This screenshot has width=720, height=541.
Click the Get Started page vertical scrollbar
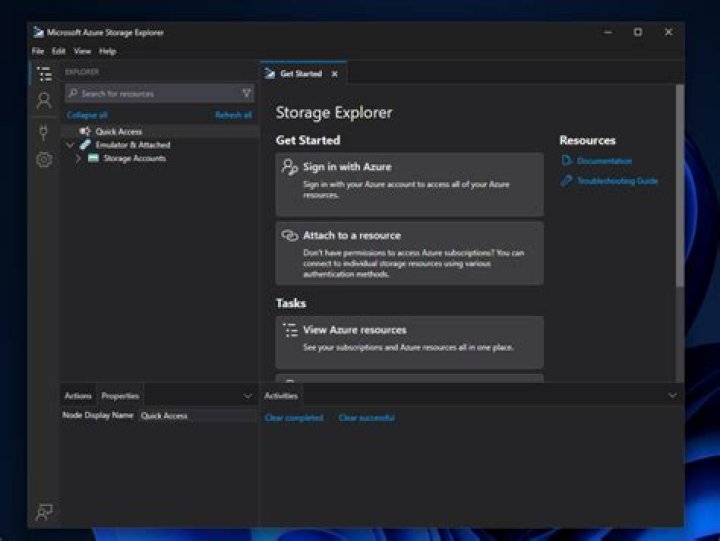[x=680, y=186]
